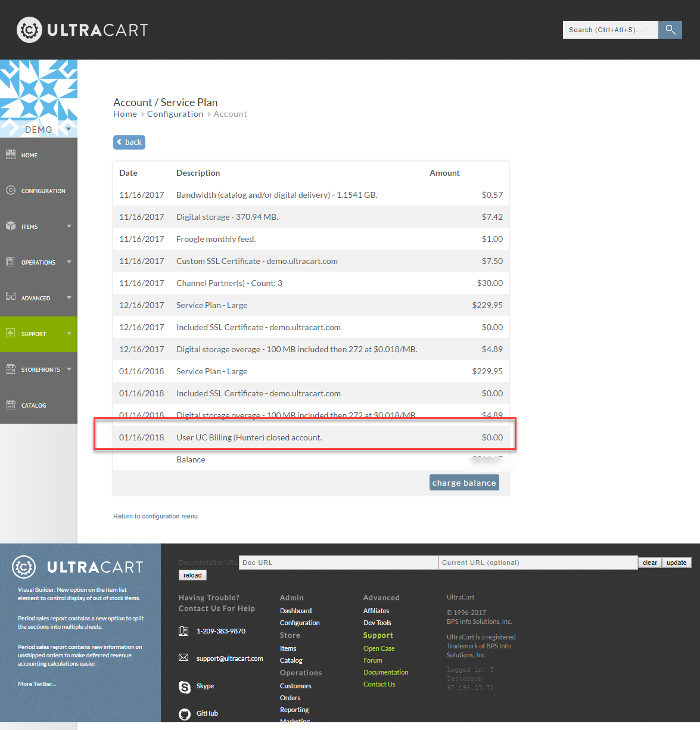Click the Configuration gear sidebar icon

tap(11, 190)
